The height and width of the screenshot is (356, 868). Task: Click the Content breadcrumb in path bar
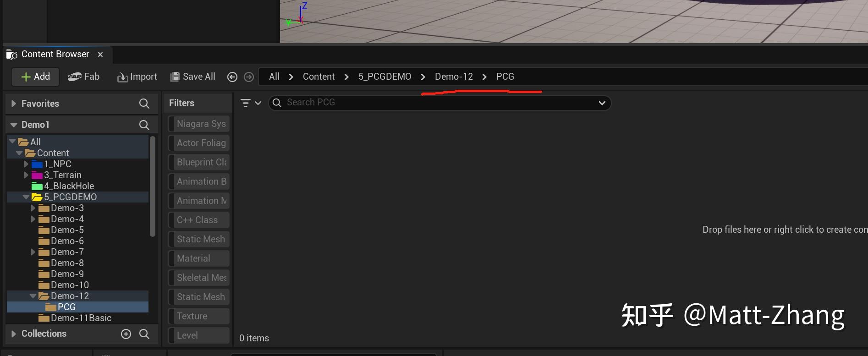point(319,77)
